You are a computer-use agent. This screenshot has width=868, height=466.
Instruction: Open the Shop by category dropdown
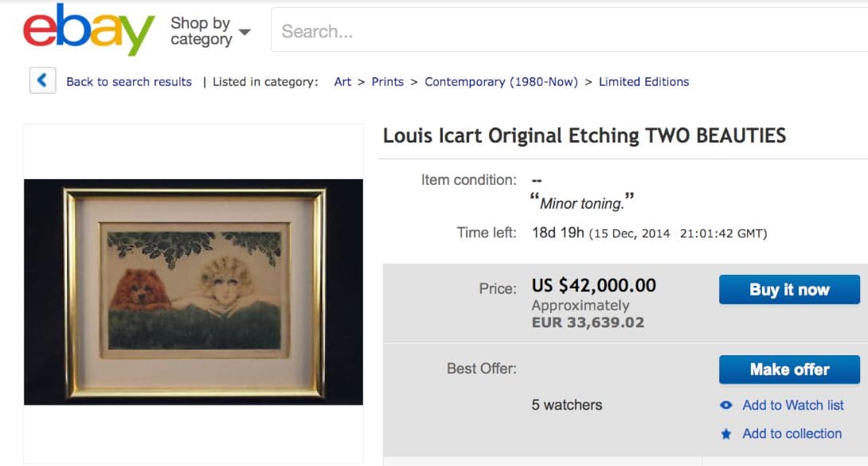point(201,31)
